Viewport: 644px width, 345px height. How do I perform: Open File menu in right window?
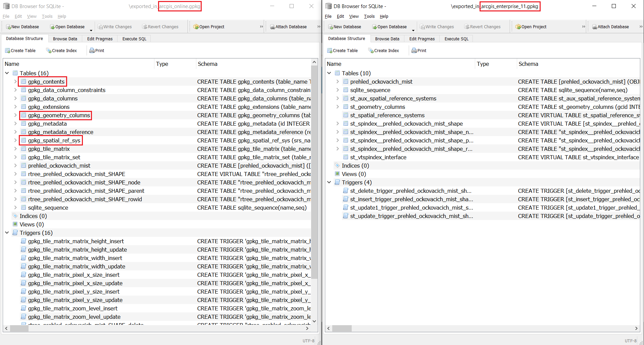[x=328, y=16]
